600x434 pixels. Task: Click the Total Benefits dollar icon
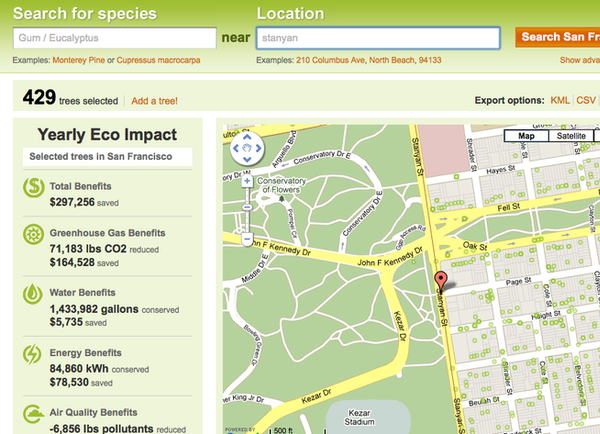pos(33,187)
